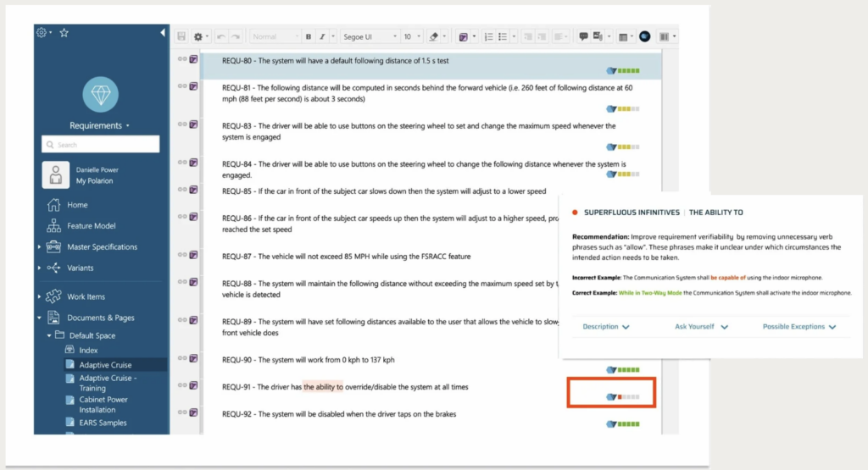Toggle bold text formatting in the toolbar

coord(309,37)
